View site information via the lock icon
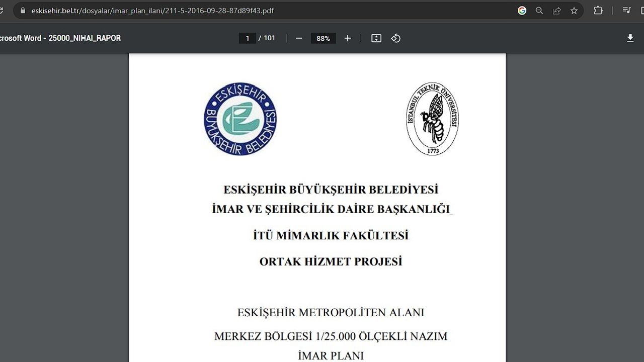The height and width of the screenshot is (362, 644). coord(23,11)
